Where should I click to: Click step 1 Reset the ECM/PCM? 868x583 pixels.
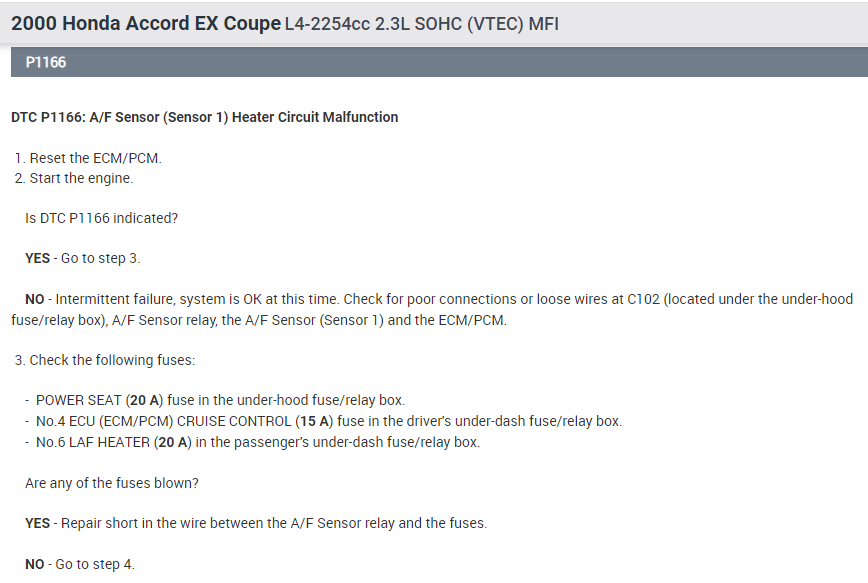tap(95, 158)
